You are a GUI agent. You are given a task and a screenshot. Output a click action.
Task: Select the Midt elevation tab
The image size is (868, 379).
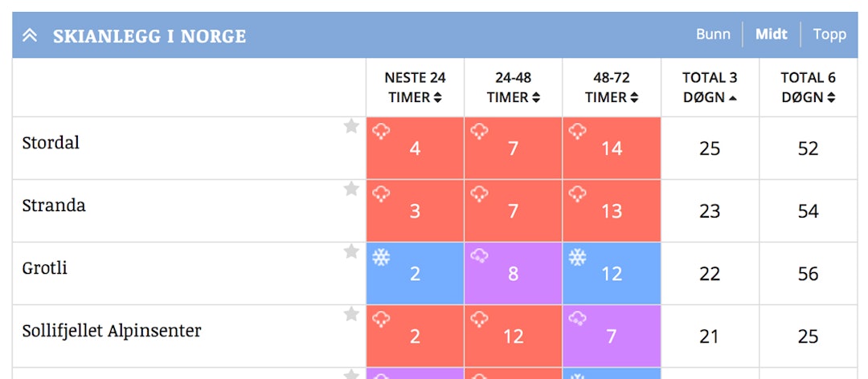click(772, 35)
